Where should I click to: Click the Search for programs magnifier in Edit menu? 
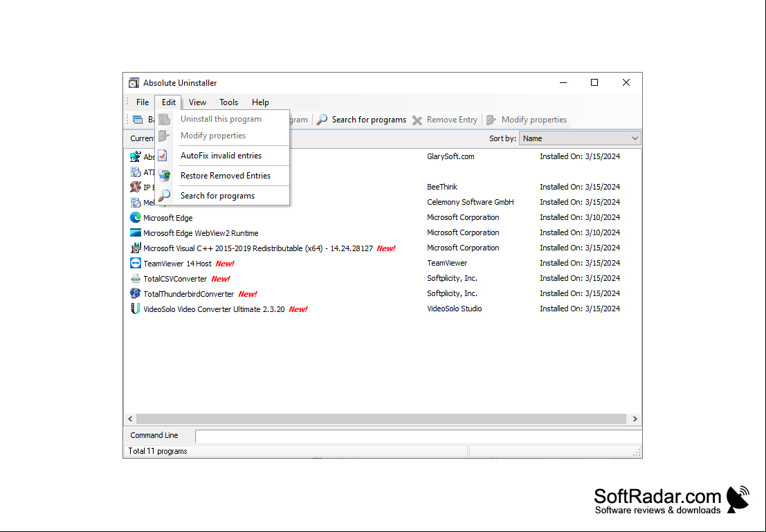pyautogui.click(x=165, y=195)
